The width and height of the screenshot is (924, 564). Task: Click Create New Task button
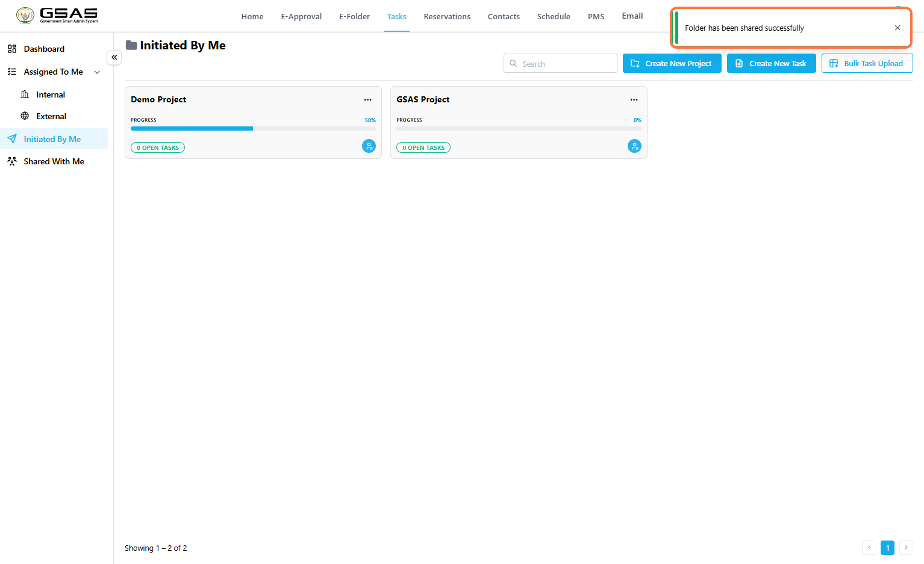pyautogui.click(x=772, y=63)
